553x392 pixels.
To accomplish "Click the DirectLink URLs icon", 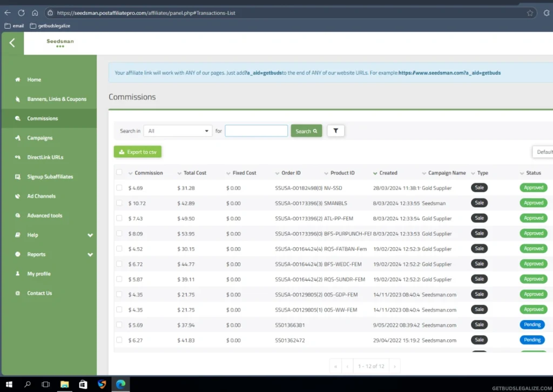I will point(18,157).
